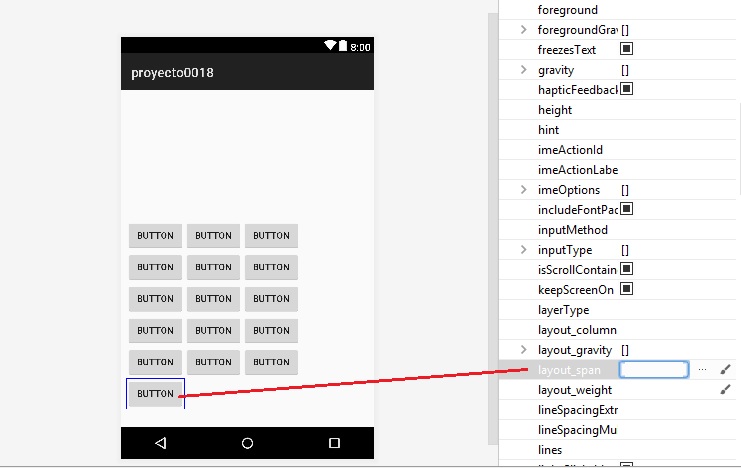The height and width of the screenshot is (468, 741).
Task: Expand the inputType property
Action: pyautogui.click(x=524, y=250)
